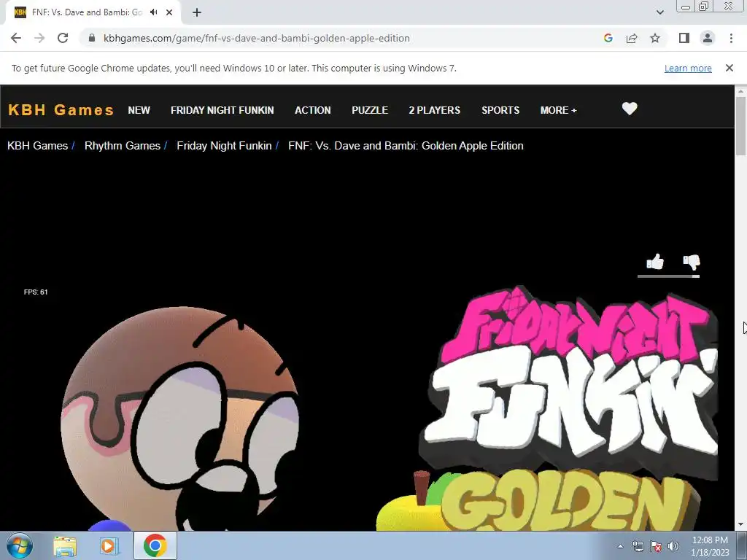Click Friday Night Funkin breadcrumb link
Image resolution: width=747 pixels, height=560 pixels.
point(224,146)
